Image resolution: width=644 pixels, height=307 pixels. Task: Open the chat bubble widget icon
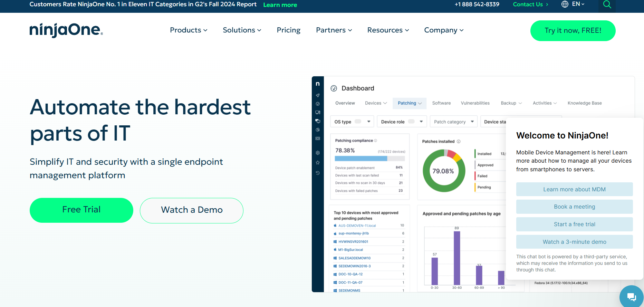coord(632,297)
